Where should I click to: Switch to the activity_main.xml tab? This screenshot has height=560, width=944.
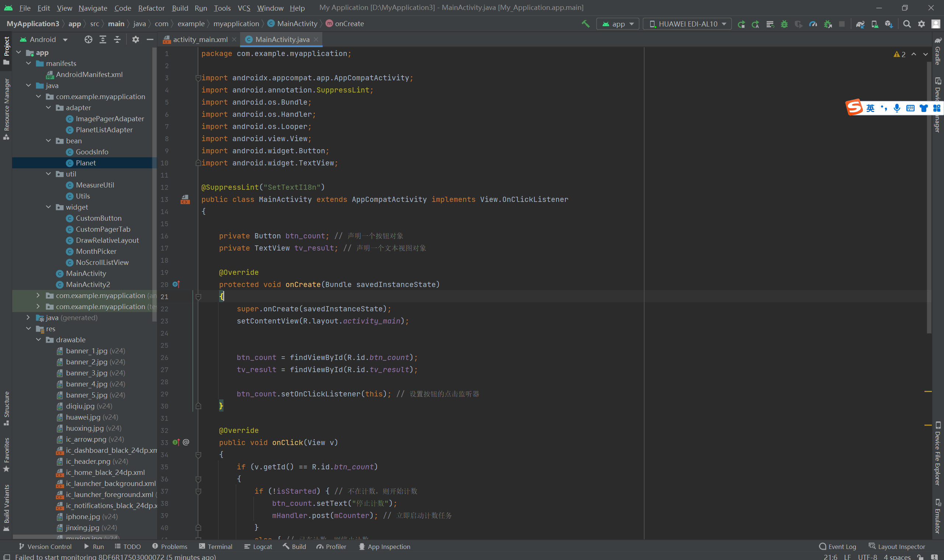[x=200, y=40]
